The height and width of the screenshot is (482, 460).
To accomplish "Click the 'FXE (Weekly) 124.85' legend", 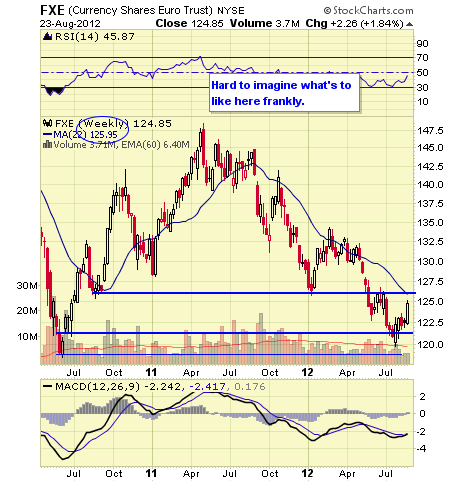I will pyautogui.click(x=113, y=124).
